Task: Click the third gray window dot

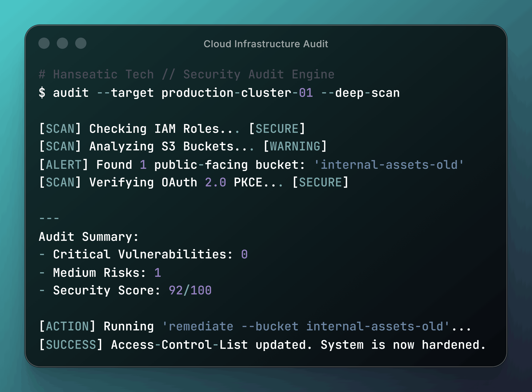Action: click(x=81, y=43)
